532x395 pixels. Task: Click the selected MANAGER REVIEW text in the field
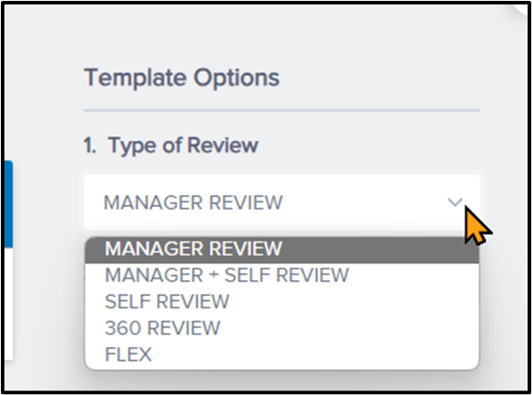point(193,202)
